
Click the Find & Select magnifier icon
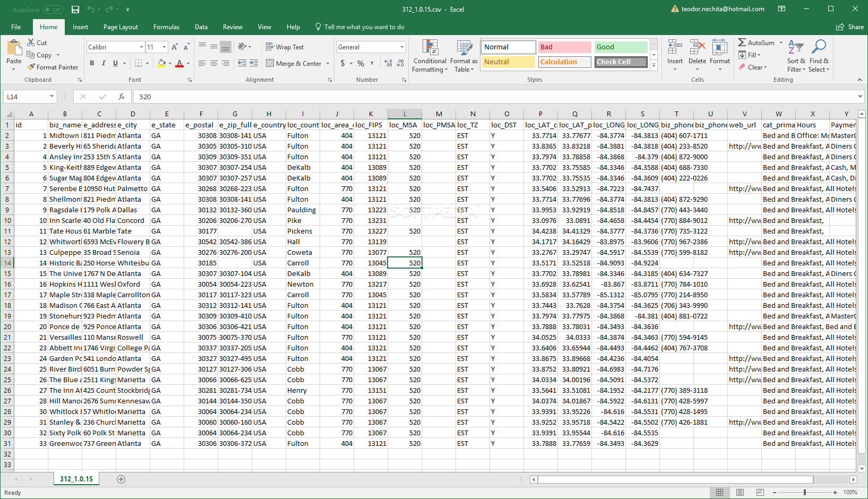pyautogui.click(x=819, y=48)
